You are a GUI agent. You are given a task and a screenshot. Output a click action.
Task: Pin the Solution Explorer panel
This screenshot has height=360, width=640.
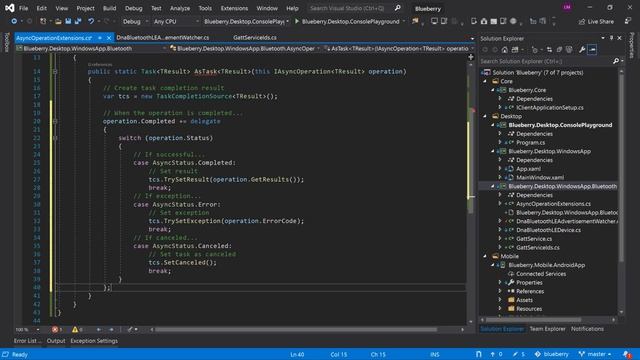click(x=611, y=38)
